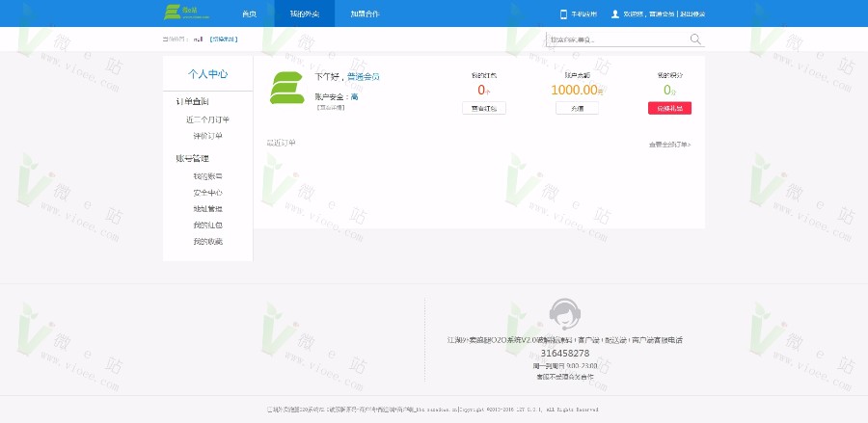The width and height of the screenshot is (868, 423).
Task: Click the 个人中心 sidebar heading
Action: click(207, 74)
